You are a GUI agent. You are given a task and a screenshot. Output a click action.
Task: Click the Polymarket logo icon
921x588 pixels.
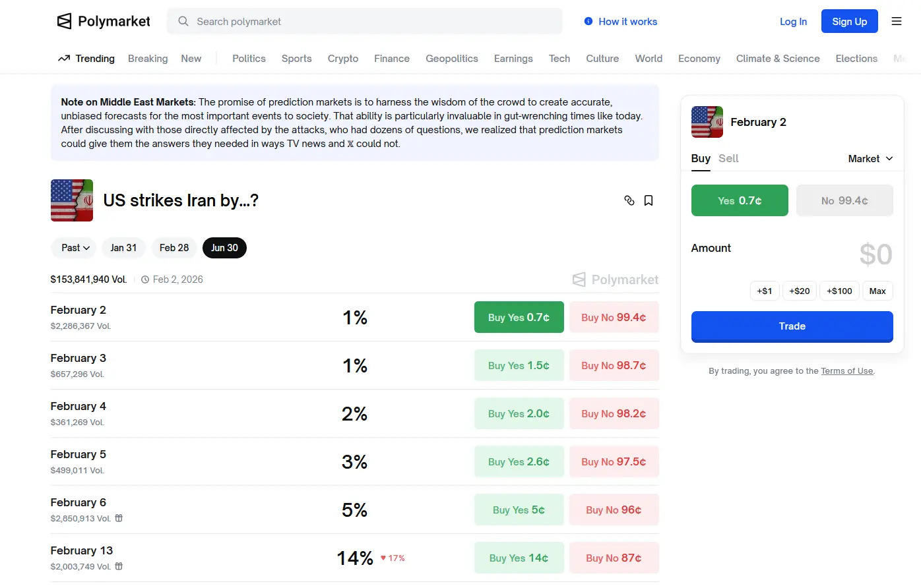(x=64, y=21)
